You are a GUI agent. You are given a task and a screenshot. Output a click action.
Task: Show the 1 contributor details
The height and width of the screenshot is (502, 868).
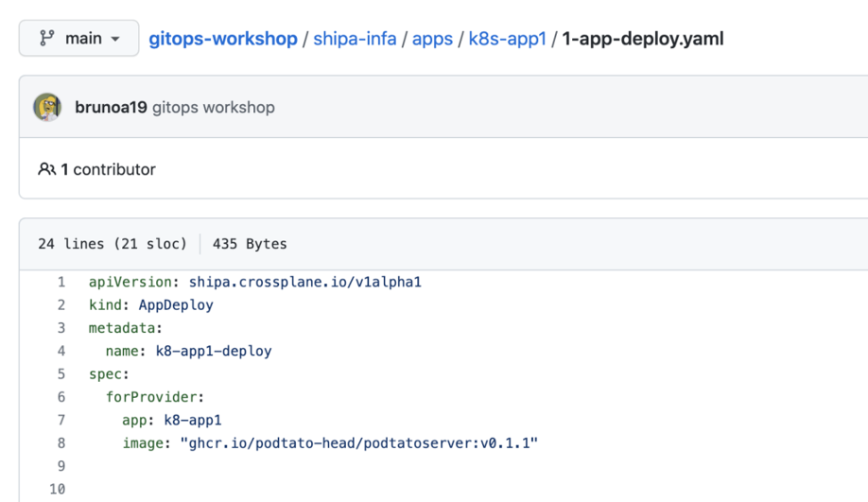108,169
